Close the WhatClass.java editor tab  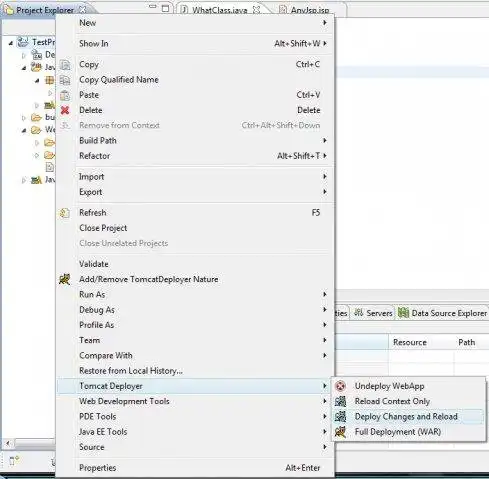click(x=256, y=10)
